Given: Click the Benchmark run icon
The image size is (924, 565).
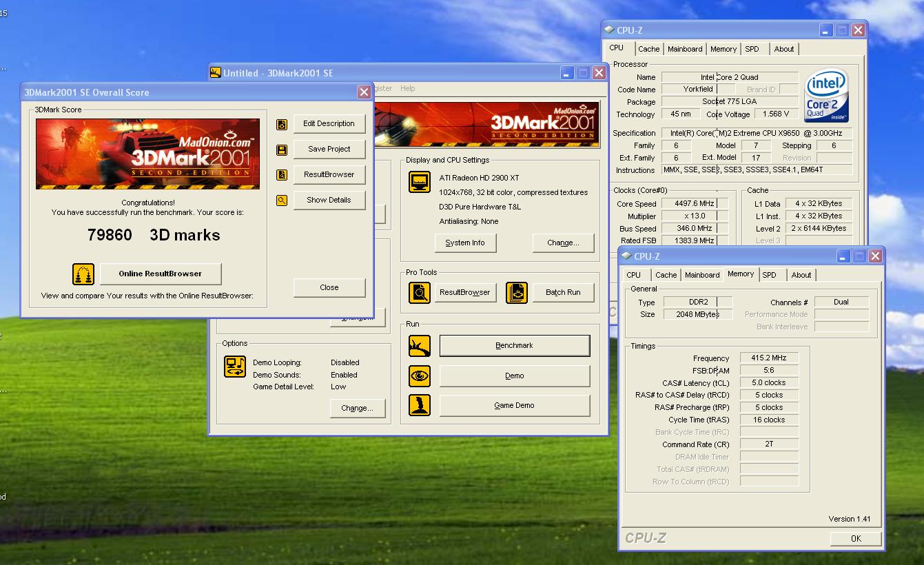Looking at the screenshot, I should click(x=420, y=346).
